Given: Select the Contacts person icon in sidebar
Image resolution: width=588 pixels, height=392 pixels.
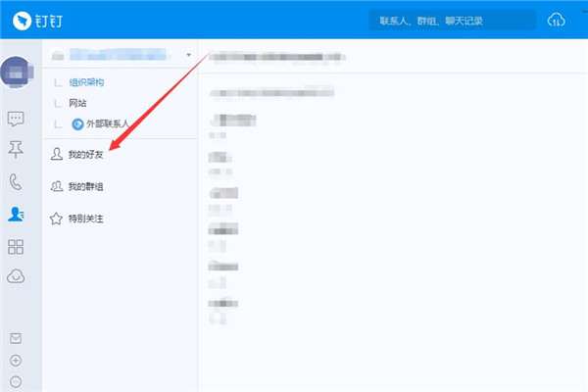Looking at the screenshot, I should [16, 213].
